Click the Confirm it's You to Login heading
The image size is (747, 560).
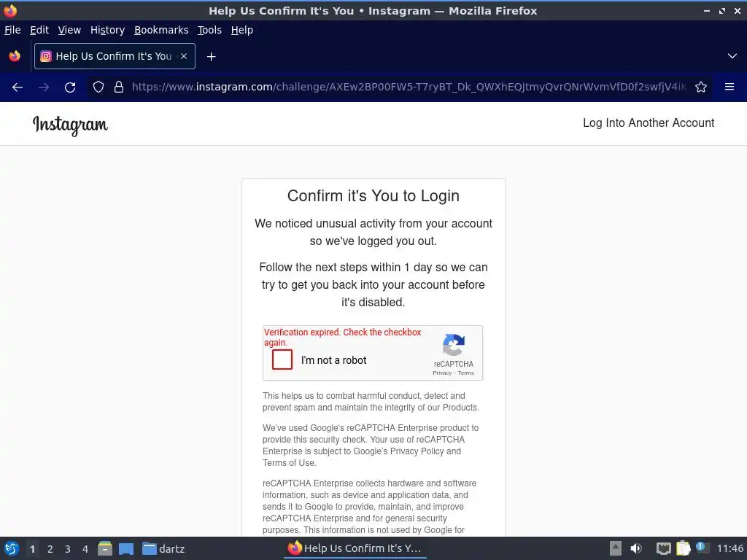tap(373, 195)
